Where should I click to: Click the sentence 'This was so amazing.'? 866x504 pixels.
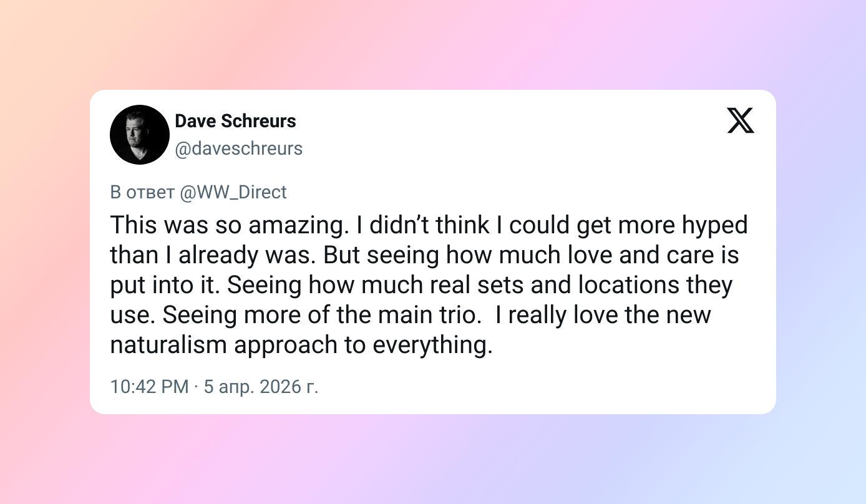pyautogui.click(x=229, y=225)
